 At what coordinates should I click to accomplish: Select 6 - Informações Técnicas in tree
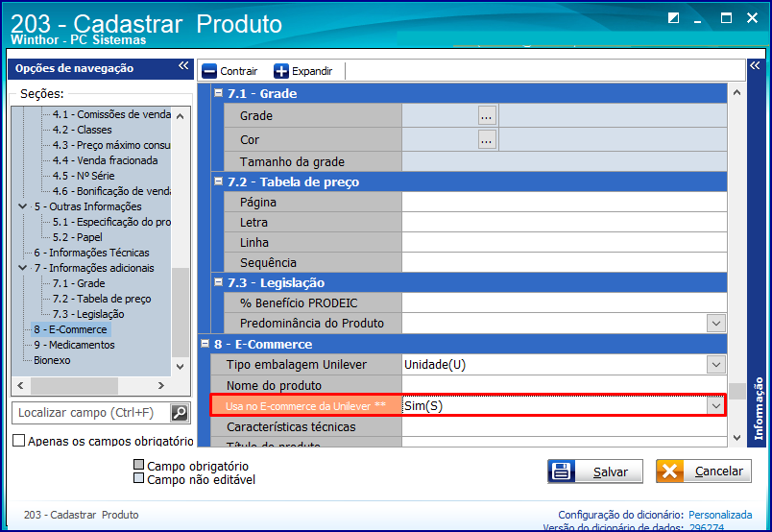(91, 253)
